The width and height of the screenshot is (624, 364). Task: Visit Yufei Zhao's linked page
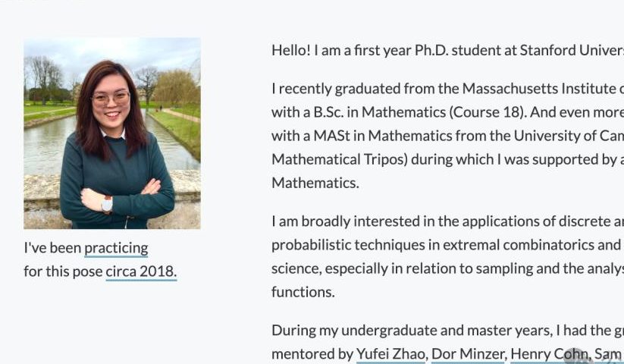point(391,353)
